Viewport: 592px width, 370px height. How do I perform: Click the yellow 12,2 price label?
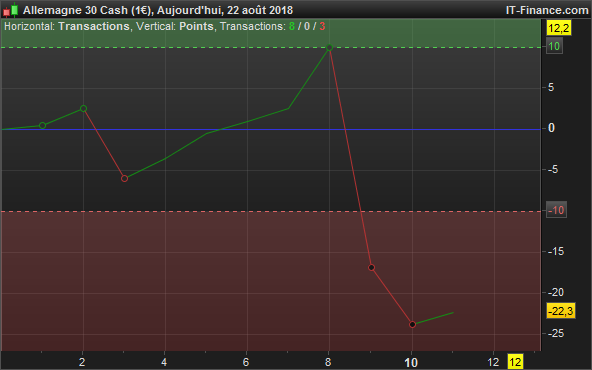559,28
